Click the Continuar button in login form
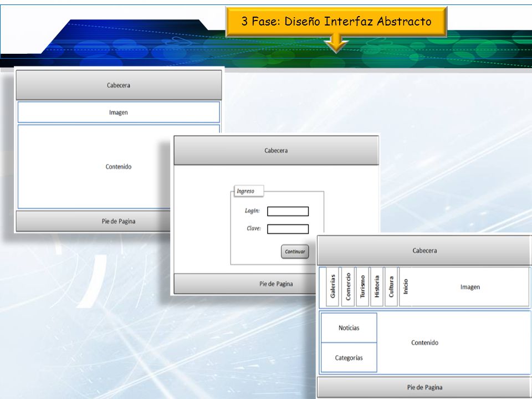Screen dimensions: 532x399 (x=295, y=252)
